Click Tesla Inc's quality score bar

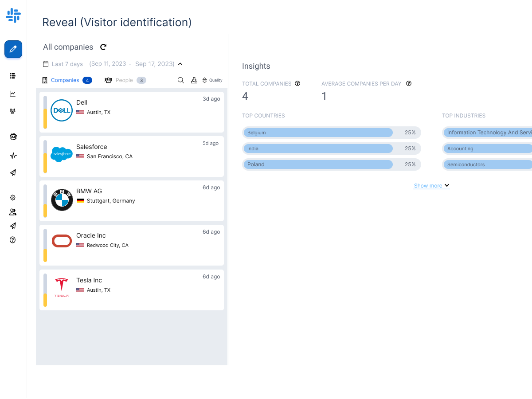[45, 290]
